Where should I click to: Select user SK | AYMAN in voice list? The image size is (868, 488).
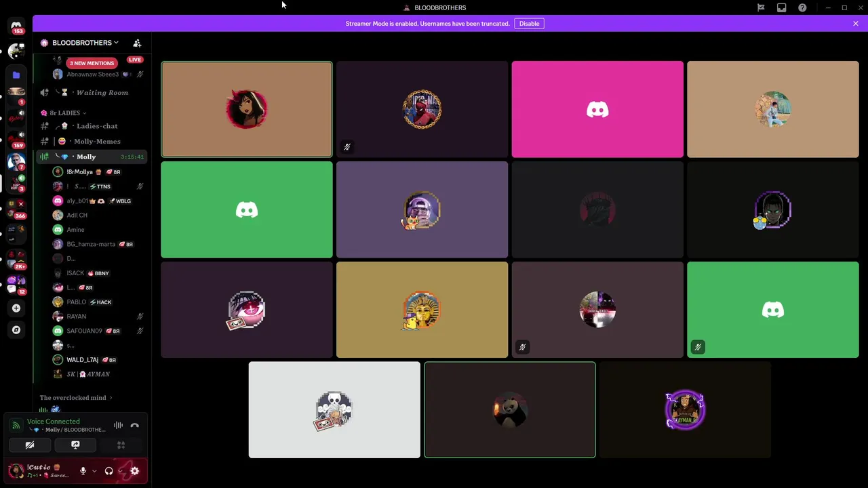click(98, 374)
